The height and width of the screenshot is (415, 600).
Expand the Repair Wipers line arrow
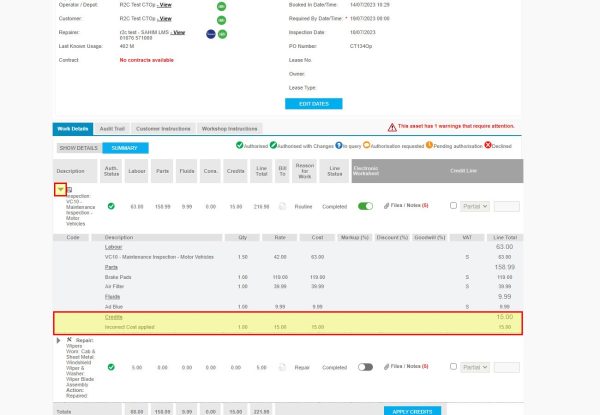click(58, 340)
